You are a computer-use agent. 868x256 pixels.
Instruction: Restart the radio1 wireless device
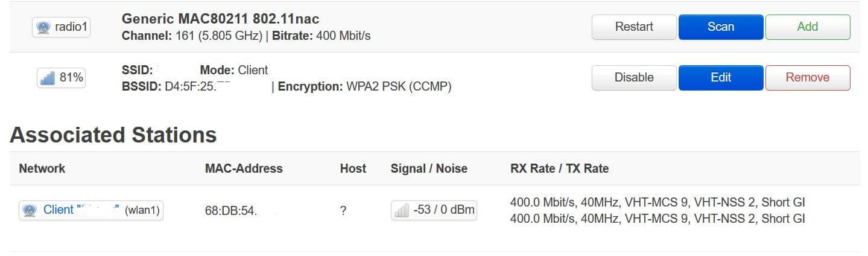pyautogui.click(x=634, y=27)
